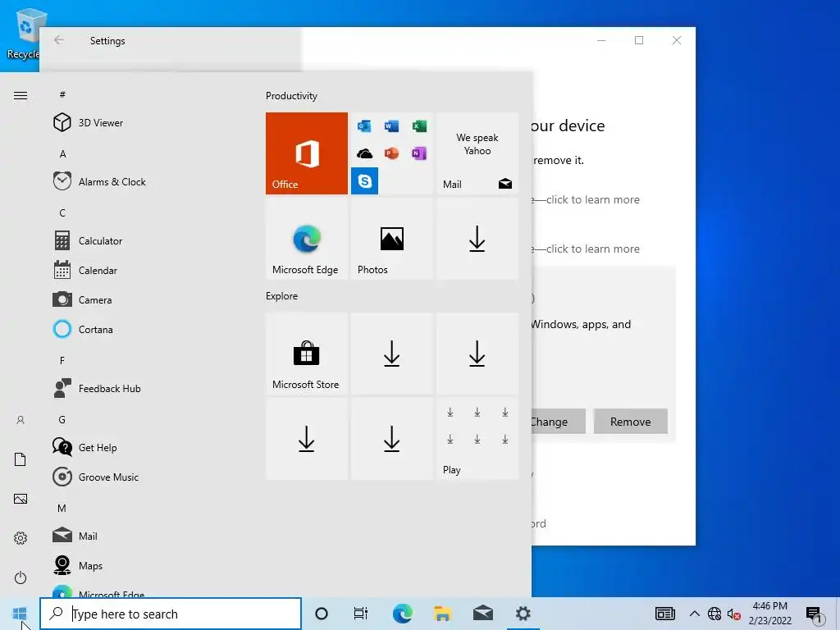840x630 pixels.
Task: Show hidden system tray icons
Action: tap(694, 614)
